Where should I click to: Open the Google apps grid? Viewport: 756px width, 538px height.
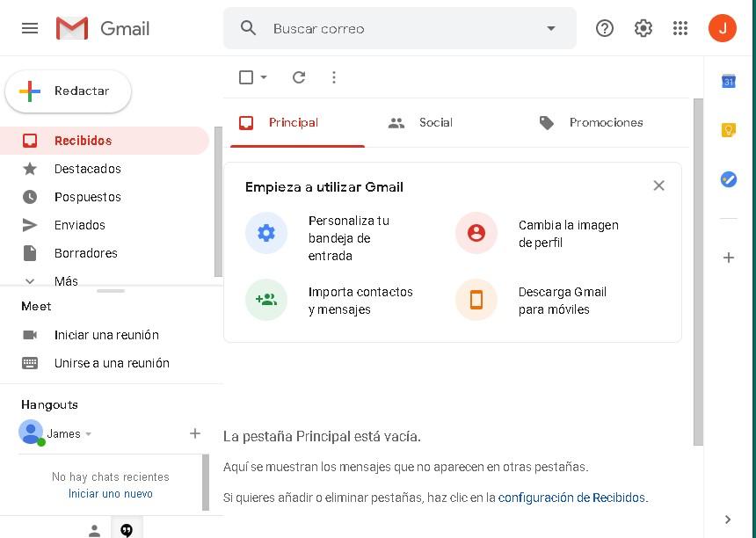click(x=680, y=28)
